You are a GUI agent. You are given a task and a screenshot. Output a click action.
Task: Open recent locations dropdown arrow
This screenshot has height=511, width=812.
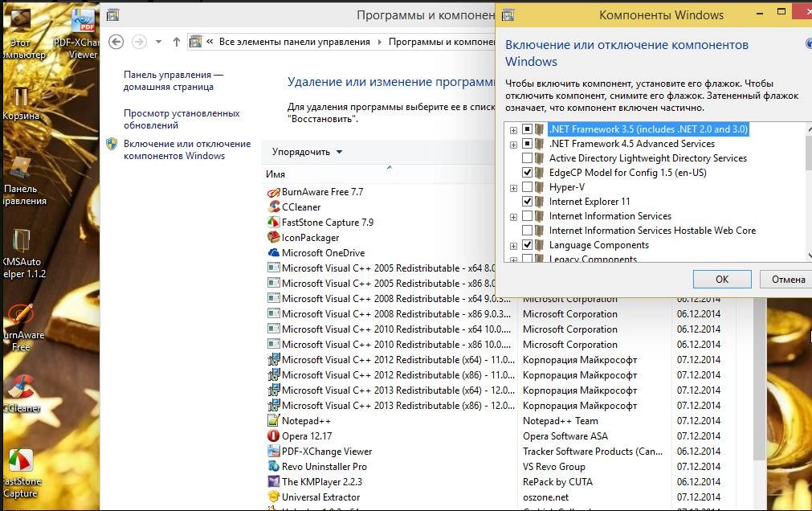158,42
